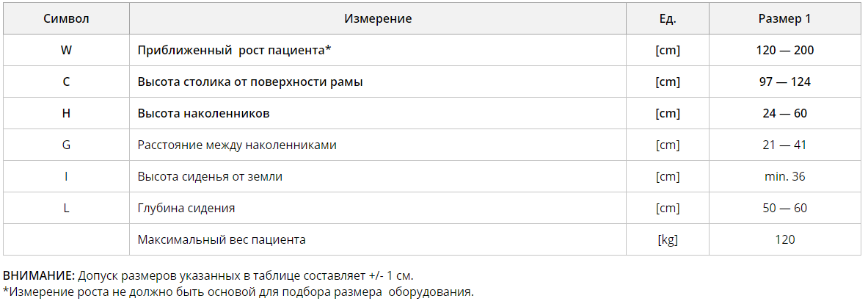Click "Глубина сидения" measurement cell
The width and height of the screenshot is (868, 304).
pyautogui.click(x=186, y=209)
